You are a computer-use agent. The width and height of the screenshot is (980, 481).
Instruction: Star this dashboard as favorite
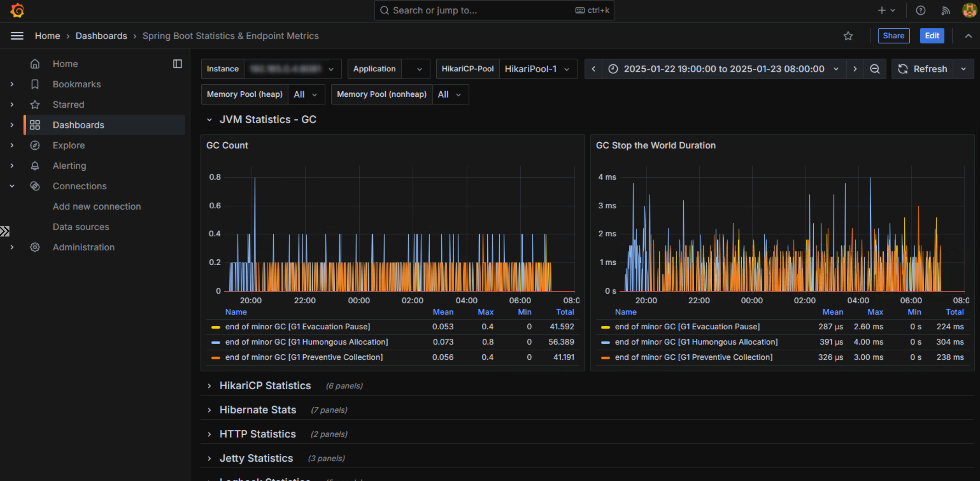[848, 36]
